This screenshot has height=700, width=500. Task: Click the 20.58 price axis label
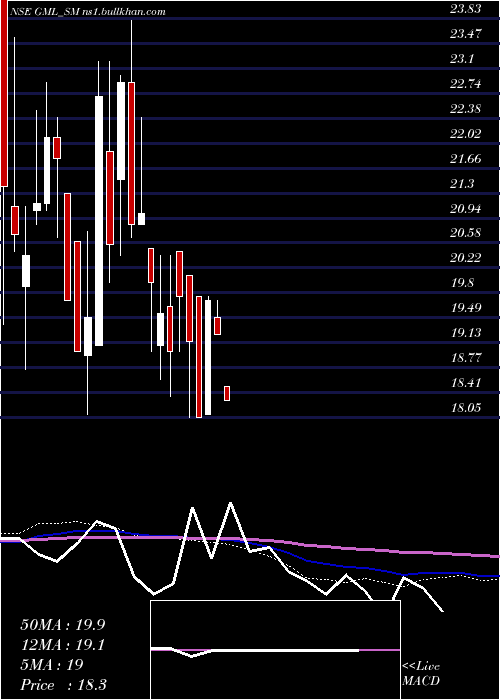[x=465, y=233]
